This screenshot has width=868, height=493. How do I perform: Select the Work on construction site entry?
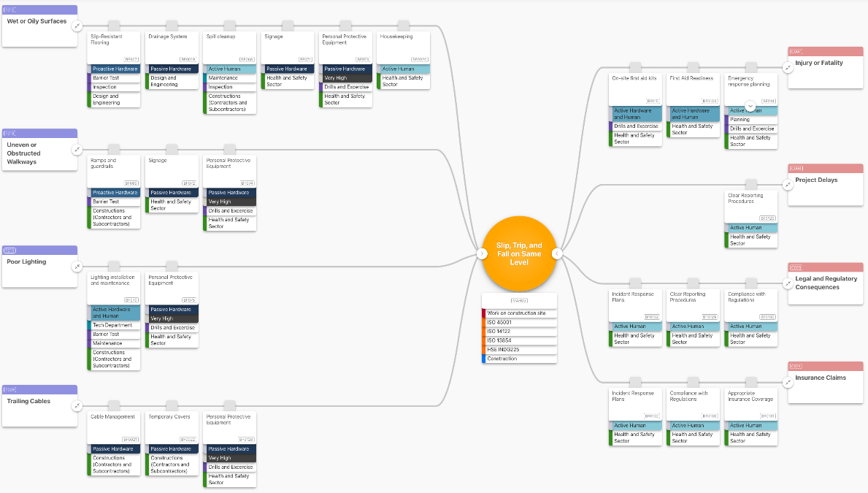(519, 313)
